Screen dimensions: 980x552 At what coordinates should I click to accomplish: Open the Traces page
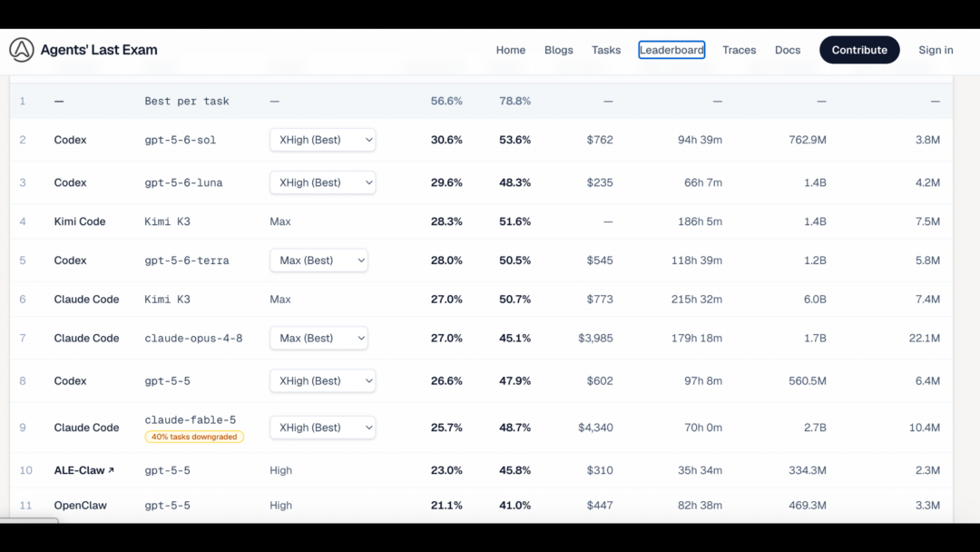click(x=740, y=50)
